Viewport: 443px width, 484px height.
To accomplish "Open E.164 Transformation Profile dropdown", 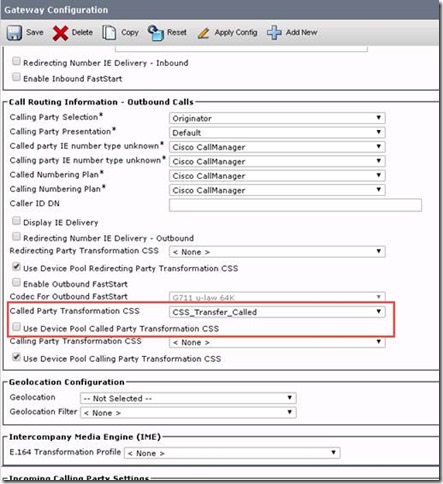I will [x=232, y=453].
